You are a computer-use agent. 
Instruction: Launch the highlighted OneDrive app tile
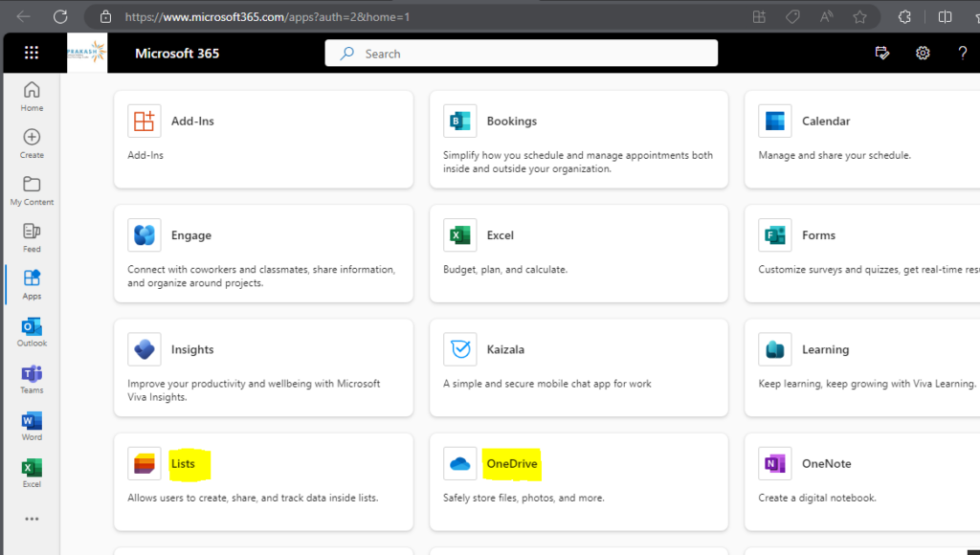click(512, 463)
